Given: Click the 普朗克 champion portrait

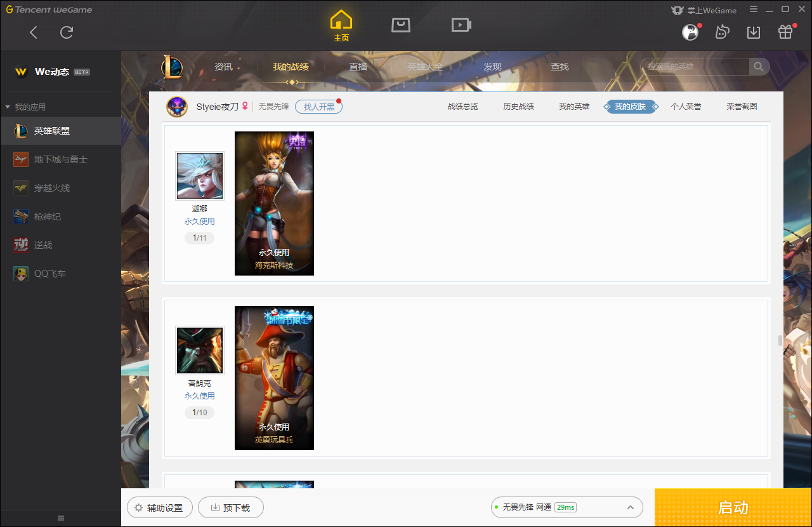Looking at the screenshot, I should click(200, 350).
